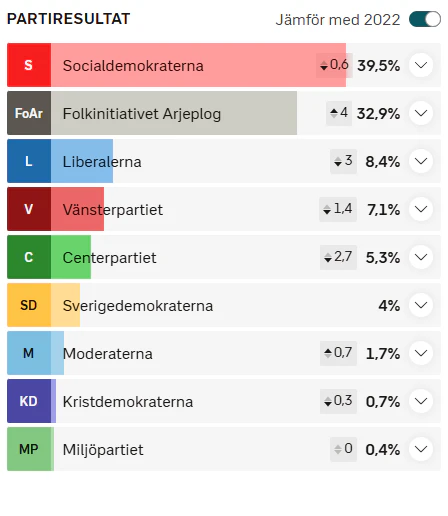The image size is (448, 516).
Task: Click the dark red V party icon
Action: 29,209
